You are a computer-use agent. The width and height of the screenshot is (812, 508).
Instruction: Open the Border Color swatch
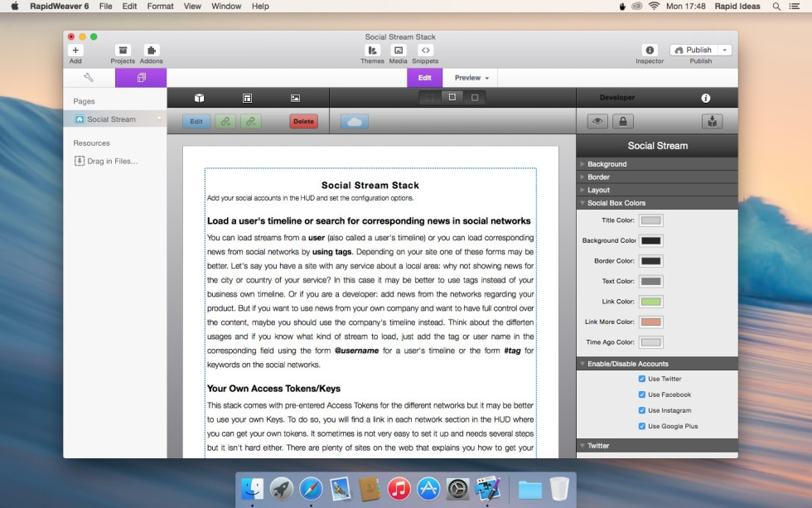click(x=651, y=261)
